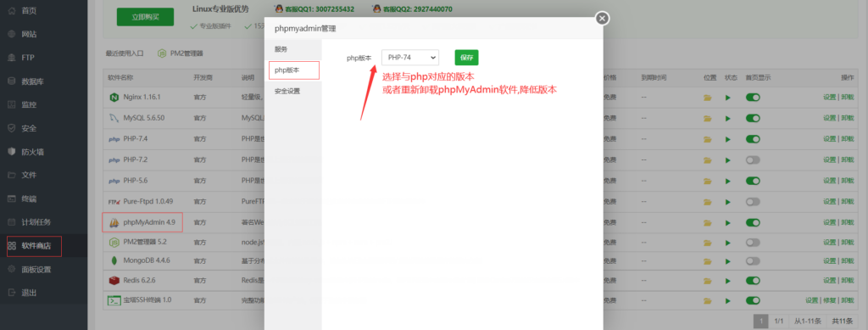
Task: Open folder icon for MongoDB row
Action: pos(708,260)
